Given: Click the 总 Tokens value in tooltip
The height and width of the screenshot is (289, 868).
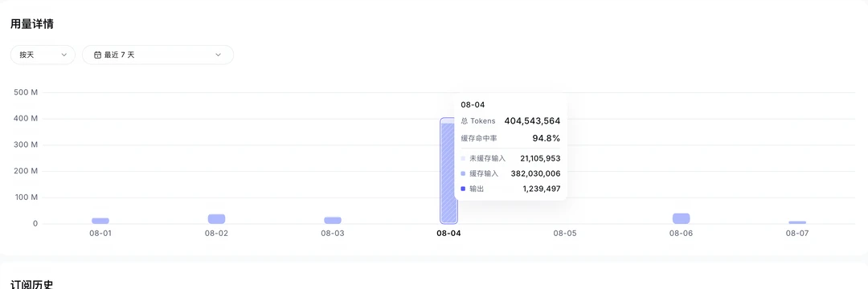Looking at the screenshot, I should pyautogui.click(x=532, y=121).
